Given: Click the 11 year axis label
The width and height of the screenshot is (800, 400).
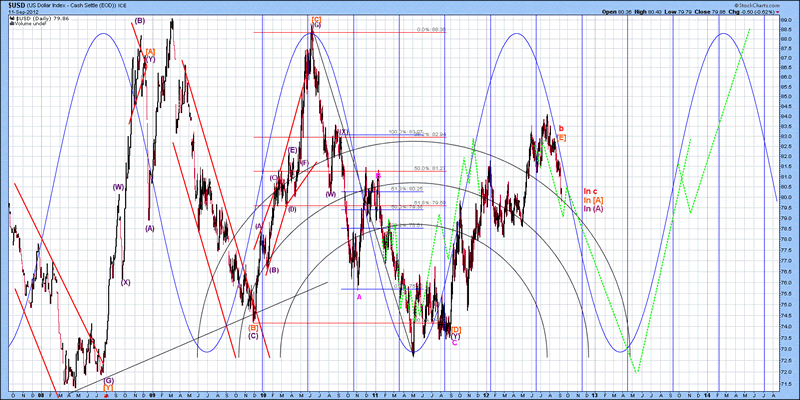Looking at the screenshot, I should point(374,394).
